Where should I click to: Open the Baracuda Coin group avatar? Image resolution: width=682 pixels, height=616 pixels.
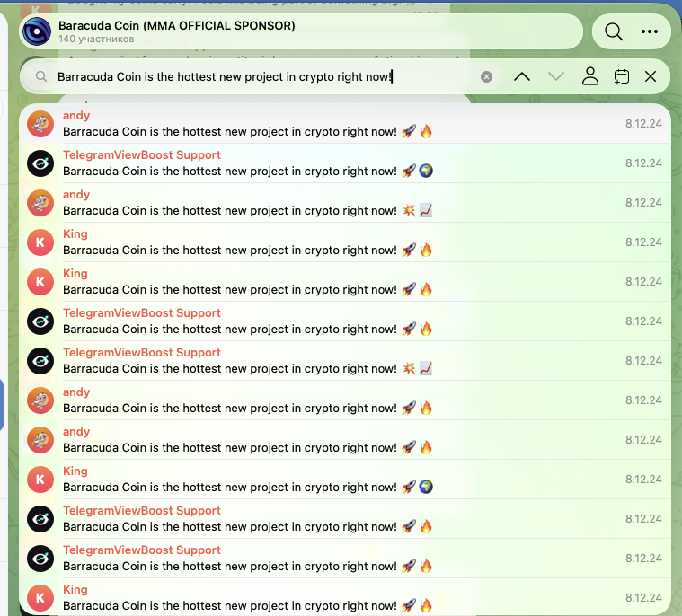tap(37, 31)
